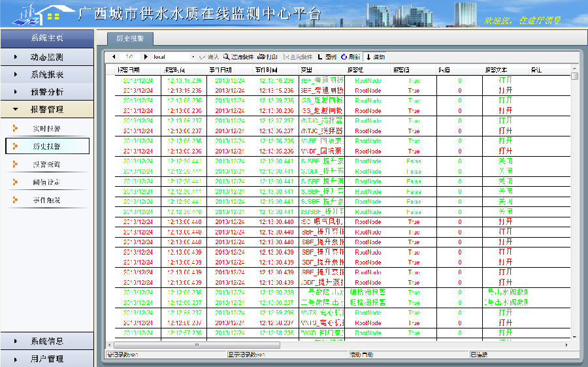Click the 系统主页 home button

click(47, 38)
